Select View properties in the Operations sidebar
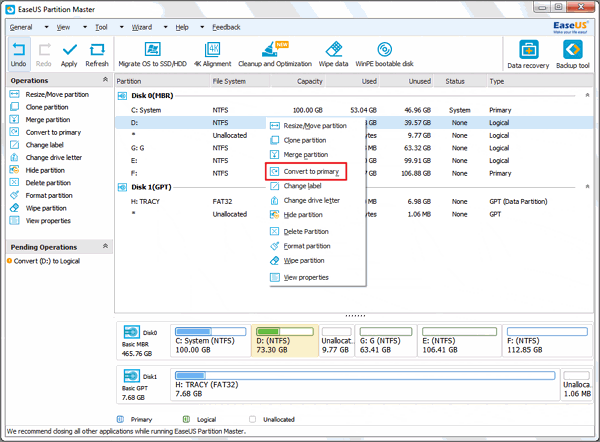The image size is (600, 442). (x=41, y=221)
